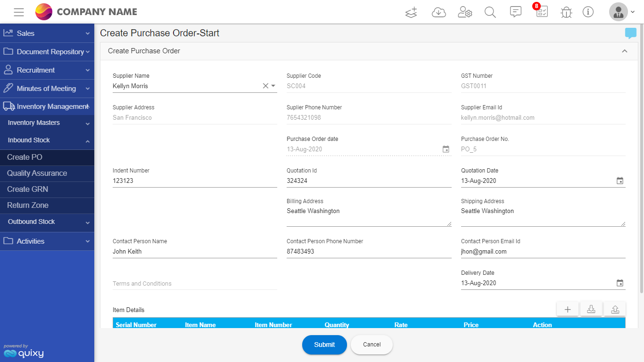Click the cloud download icon
The image size is (644, 362).
pos(439,12)
